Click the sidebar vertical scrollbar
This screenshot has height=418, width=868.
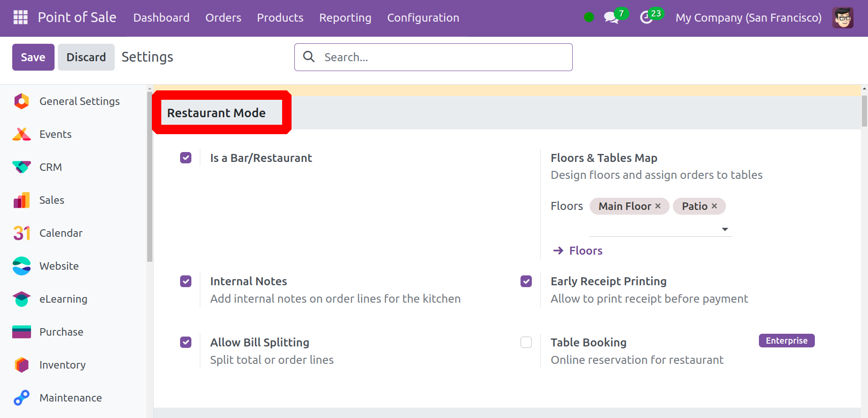tap(150, 177)
